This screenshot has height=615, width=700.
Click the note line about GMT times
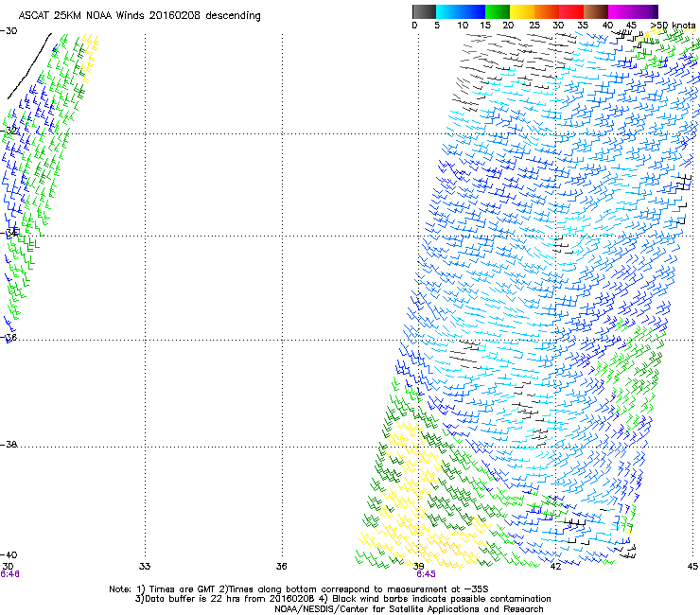(299, 589)
